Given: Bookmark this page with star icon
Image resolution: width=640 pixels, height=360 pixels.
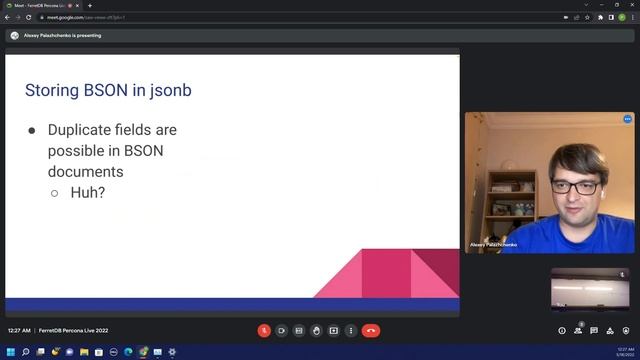Looking at the screenshot, I should [x=587, y=18].
